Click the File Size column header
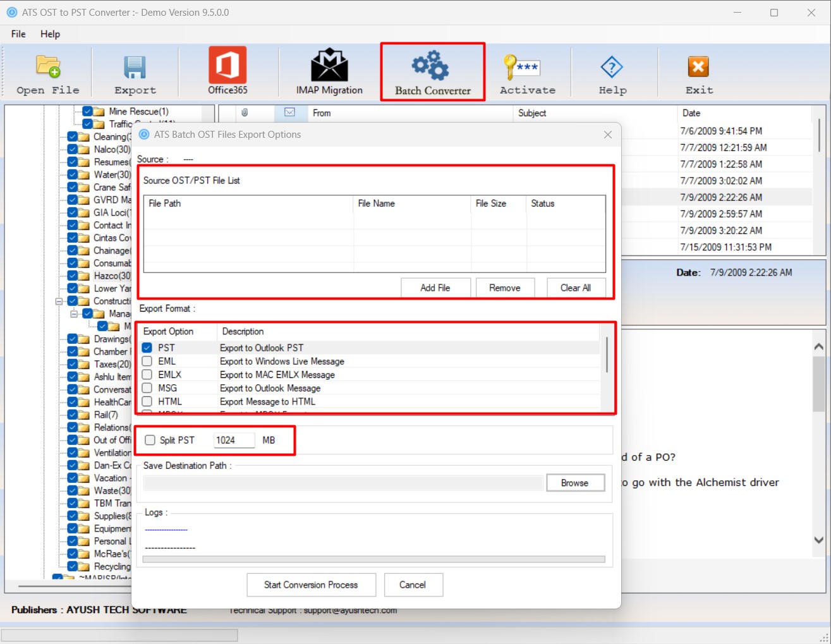 pyautogui.click(x=499, y=204)
